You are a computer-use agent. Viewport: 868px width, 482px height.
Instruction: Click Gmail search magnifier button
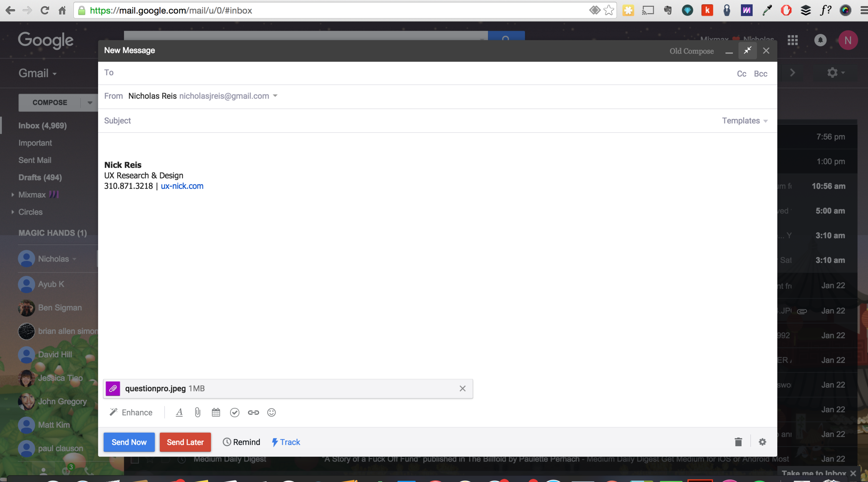coord(506,36)
